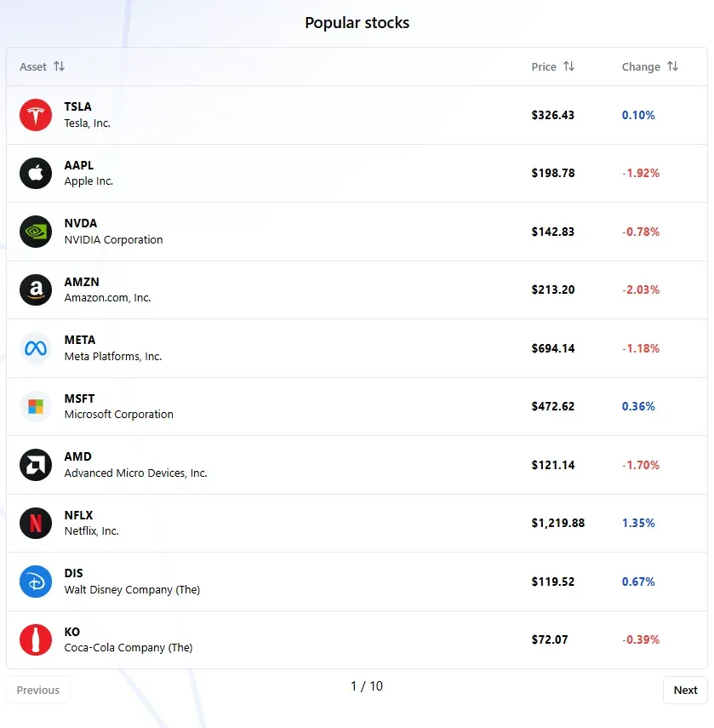Screen dimensions: 714x728
Task: Go to the Next page
Action: pyautogui.click(x=685, y=690)
